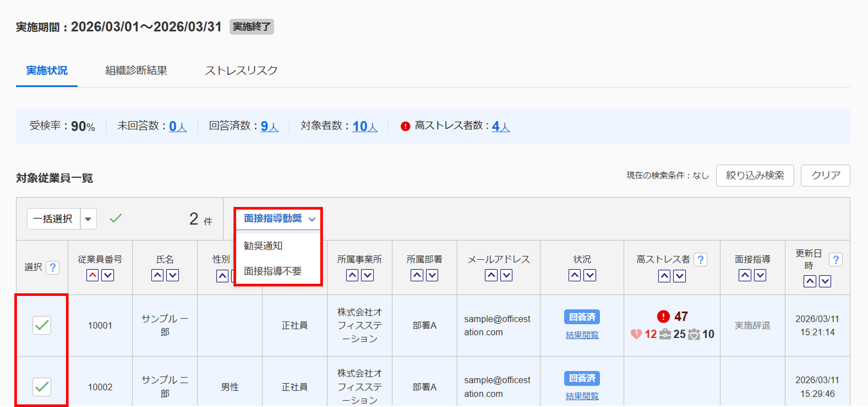868x407 pixels.
Task: Sort employee number column descending
Action: coord(108,276)
